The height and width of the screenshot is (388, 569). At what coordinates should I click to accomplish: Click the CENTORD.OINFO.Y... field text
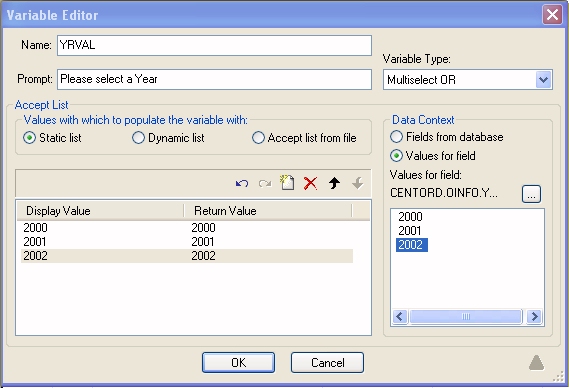[x=444, y=193]
